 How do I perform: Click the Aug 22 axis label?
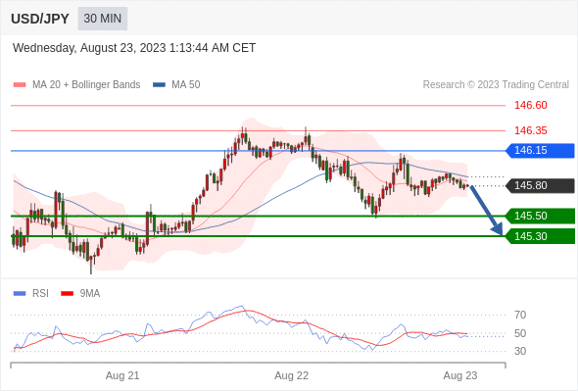click(x=291, y=375)
